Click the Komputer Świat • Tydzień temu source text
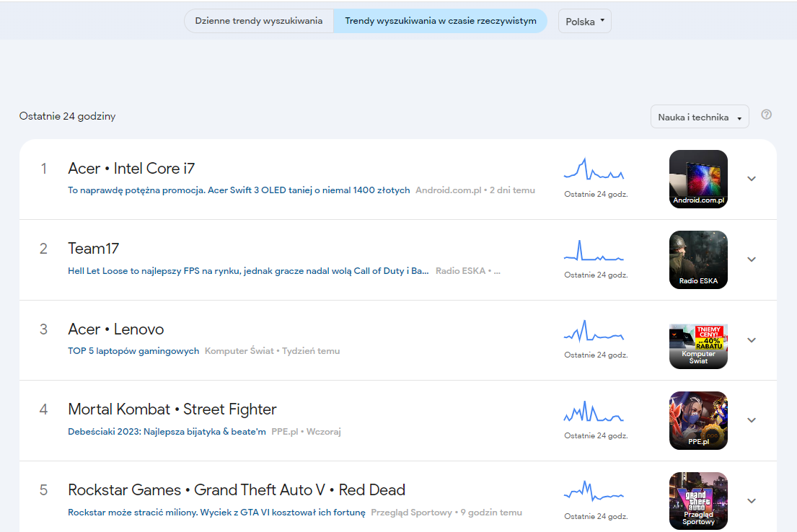Viewport: 797px width, 532px height. coord(273,350)
